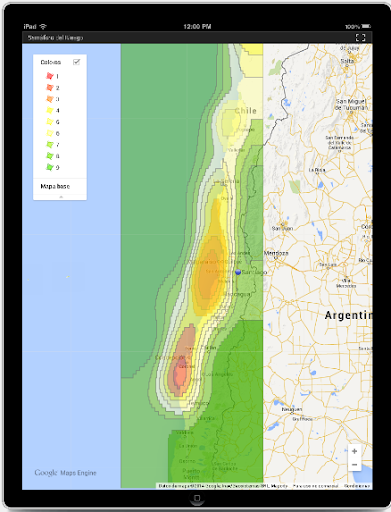This screenshot has width=391, height=512.
Task: Click the yellow swatch labeled 5
Action: point(50,122)
